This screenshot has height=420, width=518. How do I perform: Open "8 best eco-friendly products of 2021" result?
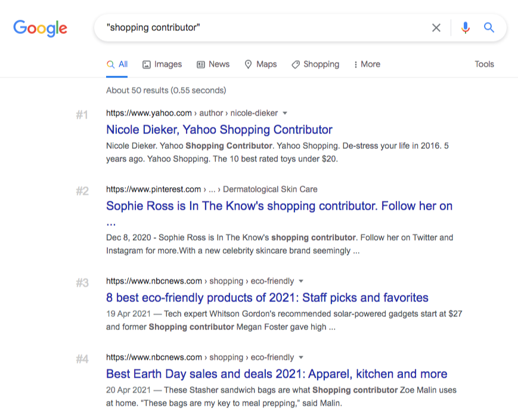coord(267,297)
